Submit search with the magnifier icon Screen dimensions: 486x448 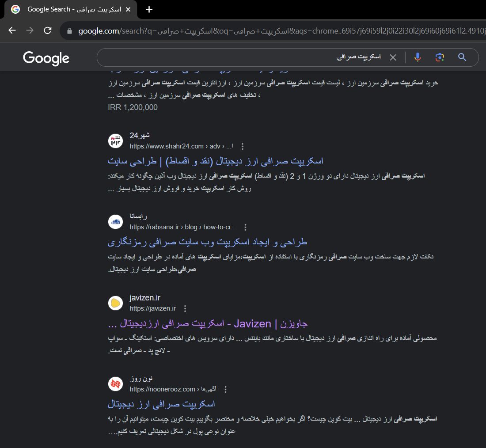[462, 57]
